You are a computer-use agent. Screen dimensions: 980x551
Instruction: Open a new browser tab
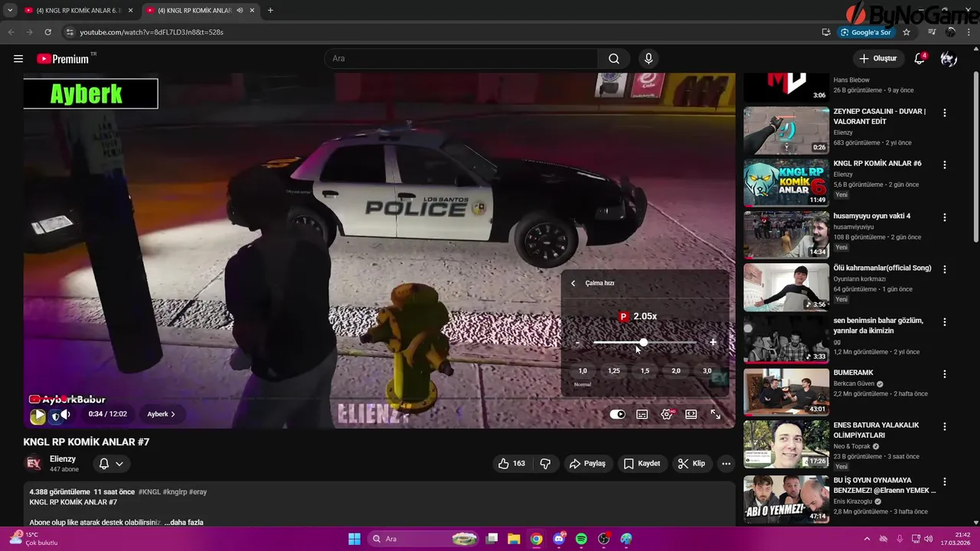[270, 11]
